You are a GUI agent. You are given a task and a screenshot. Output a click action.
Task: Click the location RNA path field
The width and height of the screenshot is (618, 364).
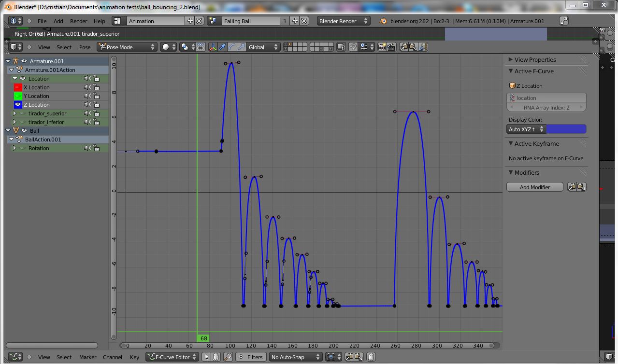[546, 98]
